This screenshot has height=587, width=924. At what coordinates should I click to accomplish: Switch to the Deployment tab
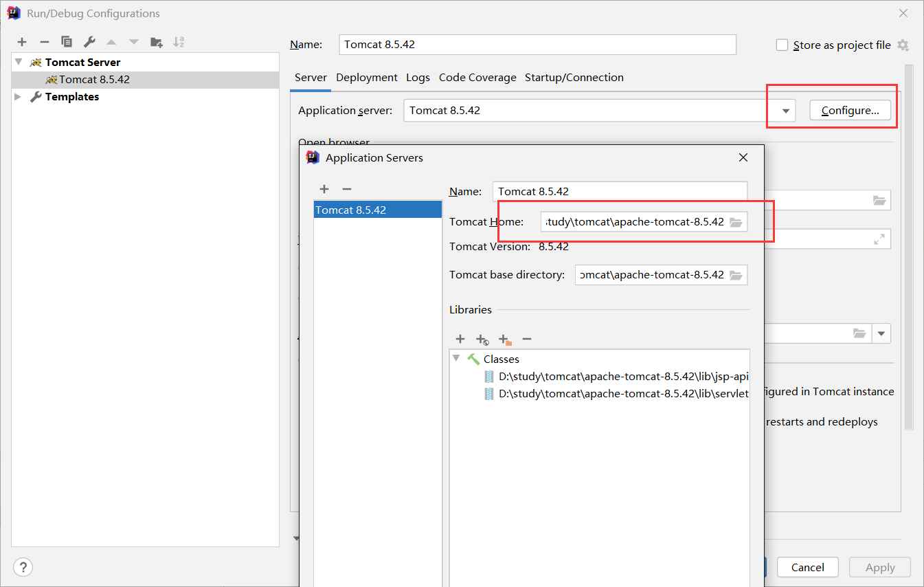click(367, 78)
